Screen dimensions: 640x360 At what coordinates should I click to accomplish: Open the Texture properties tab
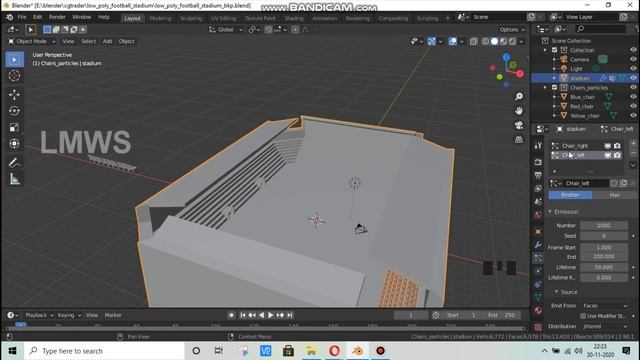pos(538,327)
